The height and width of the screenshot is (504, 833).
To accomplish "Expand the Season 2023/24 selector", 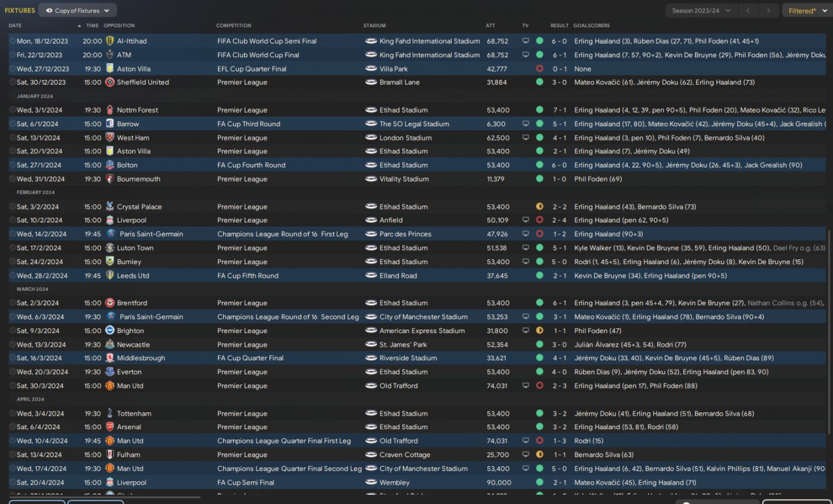I will click(x=702, y=10).
